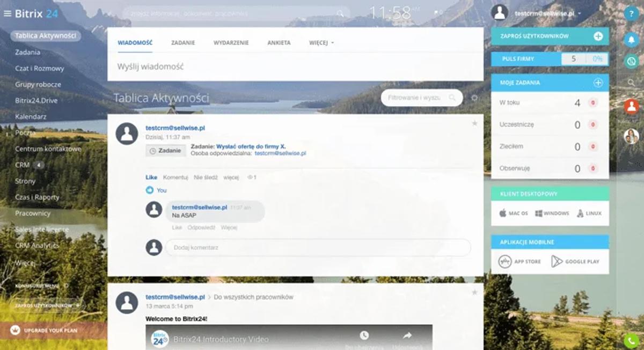Screen dimensions: 644x350
Task: Click the Dodaj komentarz input field
Action: [x=318, y=247]
